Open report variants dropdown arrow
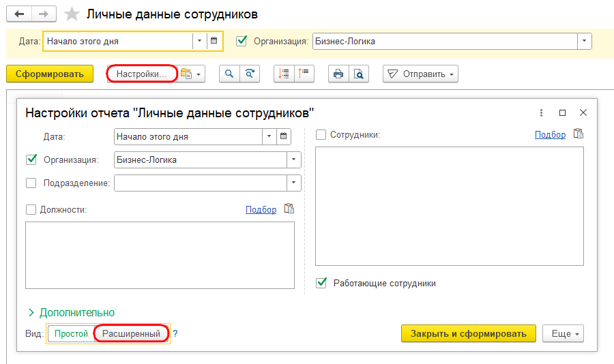 pyautogui.click(x=199, y=74)
